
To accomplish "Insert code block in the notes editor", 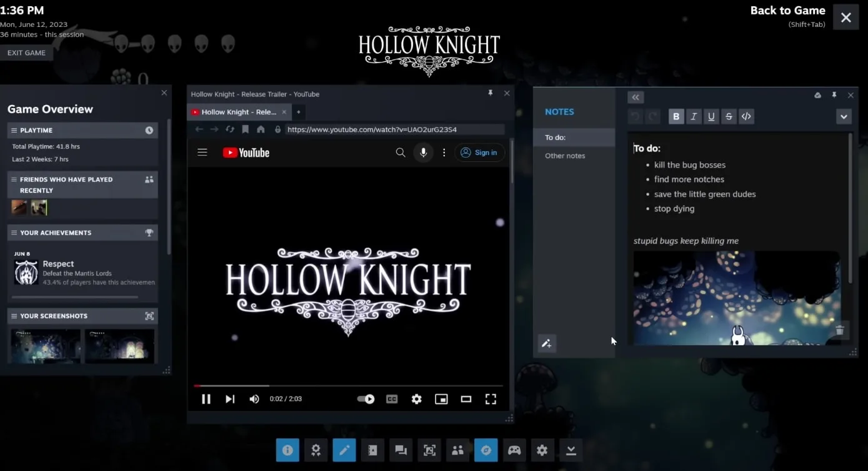I will click(x=746, y=116).
